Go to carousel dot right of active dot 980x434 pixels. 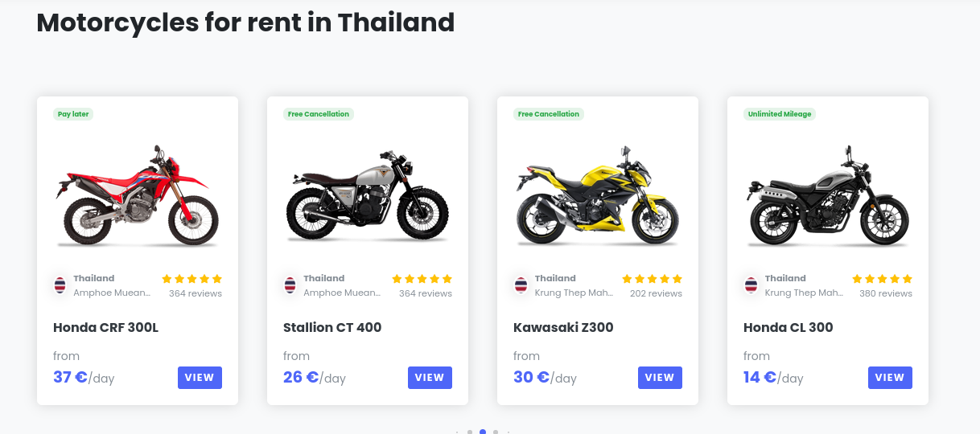click(496, 432)
